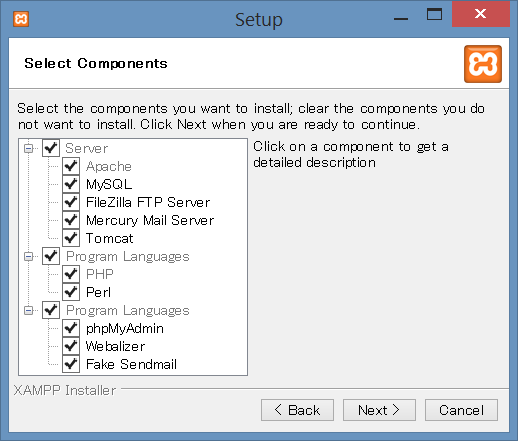Collapse the group containing phpMyAdmin
The width and height of the screenshot is (518, 441).
(29, 310)
